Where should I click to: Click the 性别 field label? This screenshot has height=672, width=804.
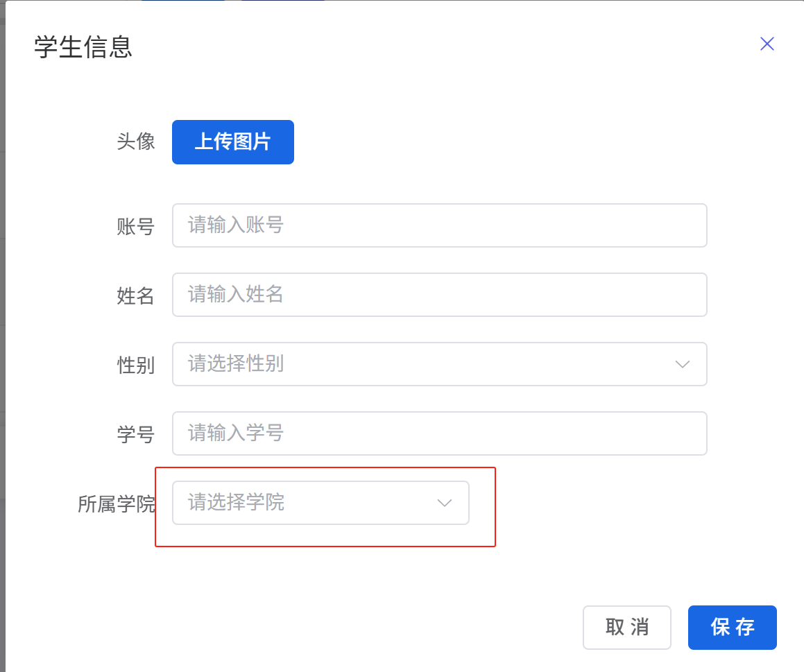coord(136,365)
